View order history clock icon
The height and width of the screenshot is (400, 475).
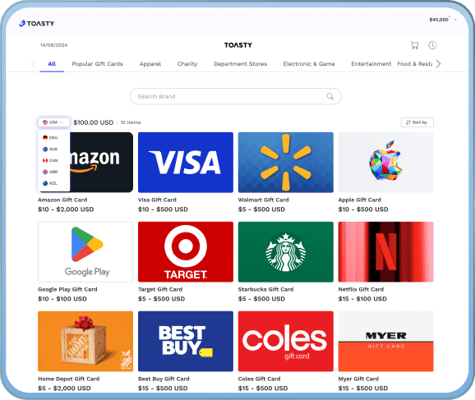(433, 45)
